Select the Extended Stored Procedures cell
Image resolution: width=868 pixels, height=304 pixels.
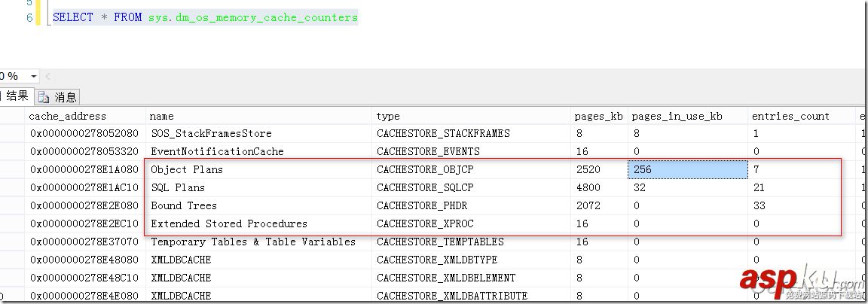click(x=229, y=223)
